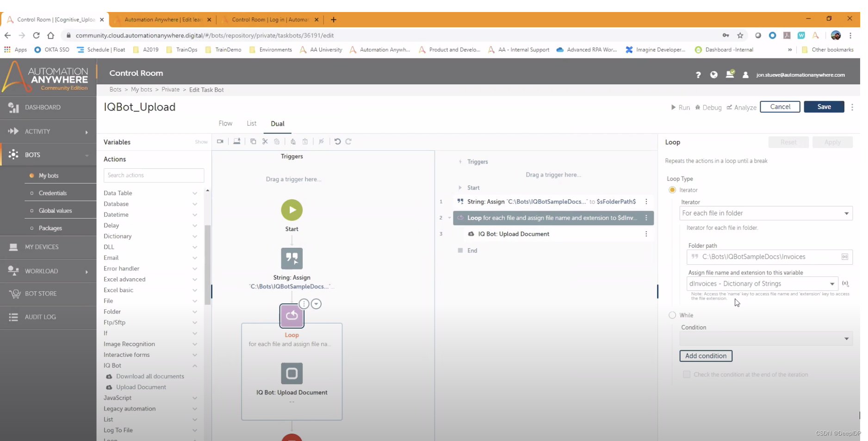This screenshot has height=441, width=868.
Task: Open the Activity sidebar section
Action: pos(48,131)
